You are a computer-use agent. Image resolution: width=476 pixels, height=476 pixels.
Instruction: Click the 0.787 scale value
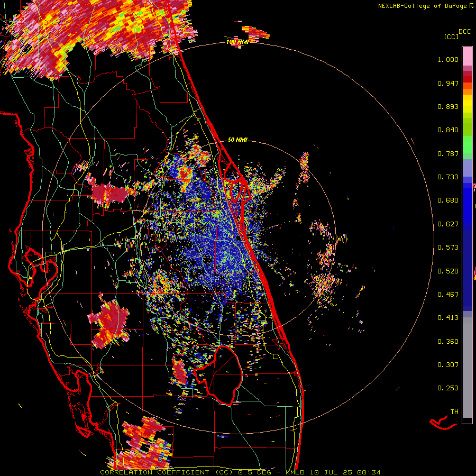tap(448, 153)
